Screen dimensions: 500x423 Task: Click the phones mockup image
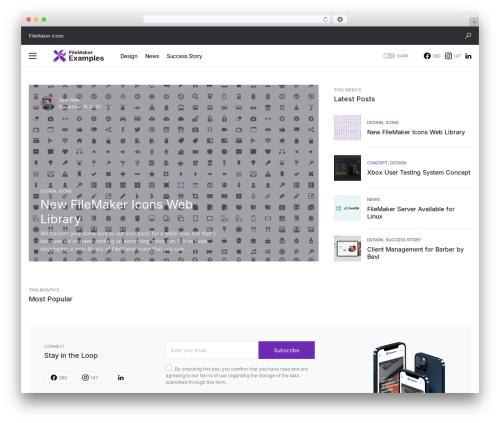[x=409, y=367]
